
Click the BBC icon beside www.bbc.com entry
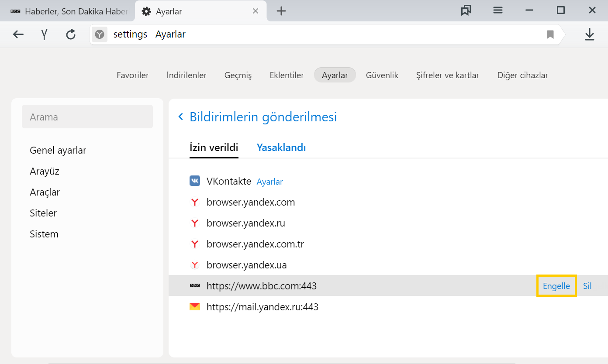click(195, 286)
